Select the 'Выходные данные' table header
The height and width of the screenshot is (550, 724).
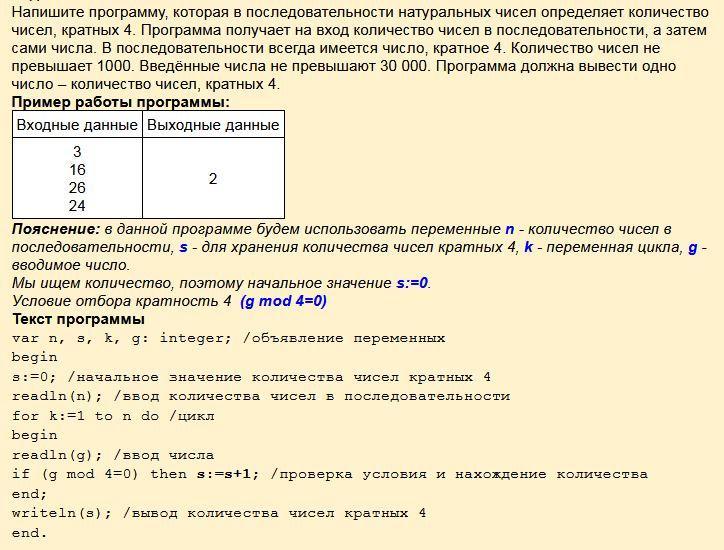(213, 125)
